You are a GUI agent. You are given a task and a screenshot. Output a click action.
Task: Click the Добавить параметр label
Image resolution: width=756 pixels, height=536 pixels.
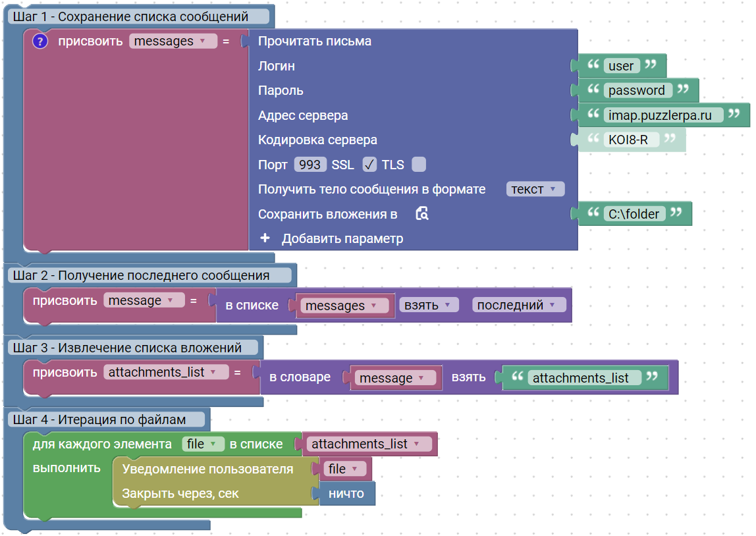pyautogui.click(x=342, y=238)
